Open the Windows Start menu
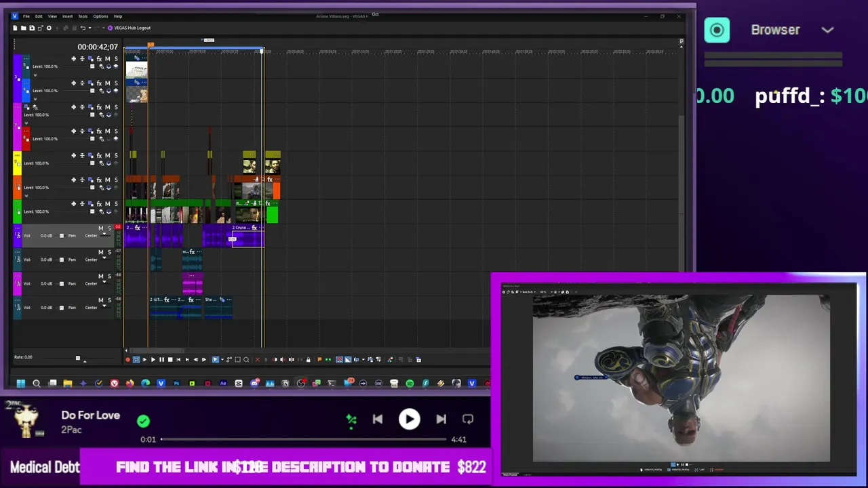The height and width of the screenshot is (488, 868). coord(20,384)
